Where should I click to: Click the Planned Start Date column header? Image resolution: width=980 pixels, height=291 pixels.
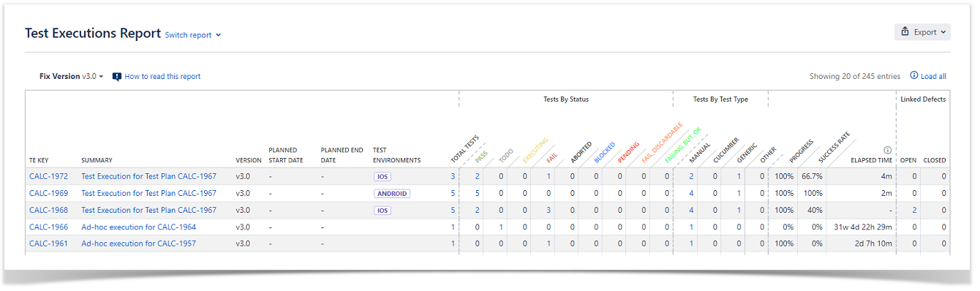click(283, 155)
